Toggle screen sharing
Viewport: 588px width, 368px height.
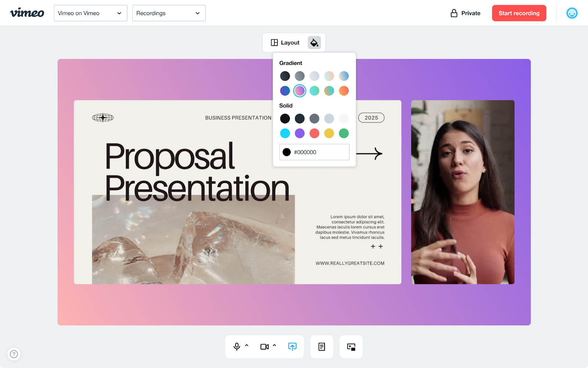[x=292, y=347]
